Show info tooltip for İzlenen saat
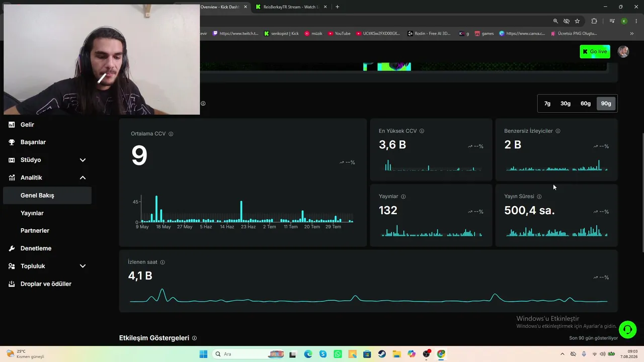Screen dimensions: 644x362 point(163,262)
